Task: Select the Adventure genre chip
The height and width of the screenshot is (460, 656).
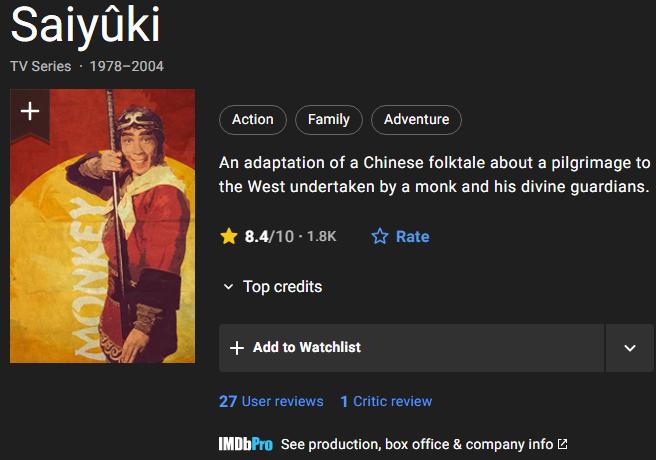Action: (x=416, y=120)
